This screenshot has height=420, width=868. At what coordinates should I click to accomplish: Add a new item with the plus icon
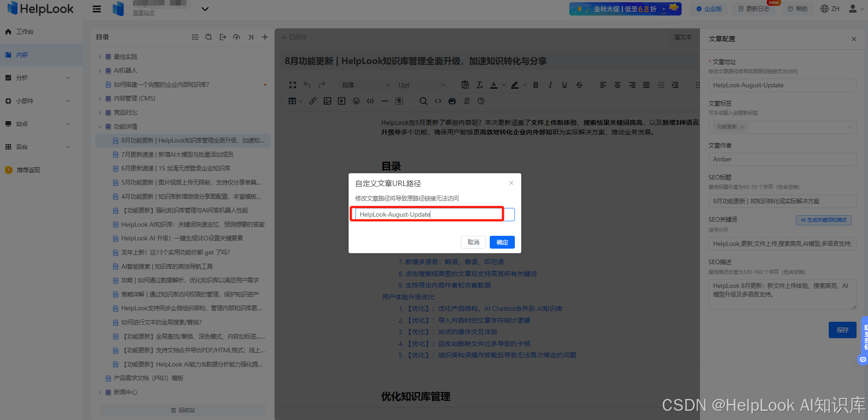pyautogui.click(x=265, y=37)
